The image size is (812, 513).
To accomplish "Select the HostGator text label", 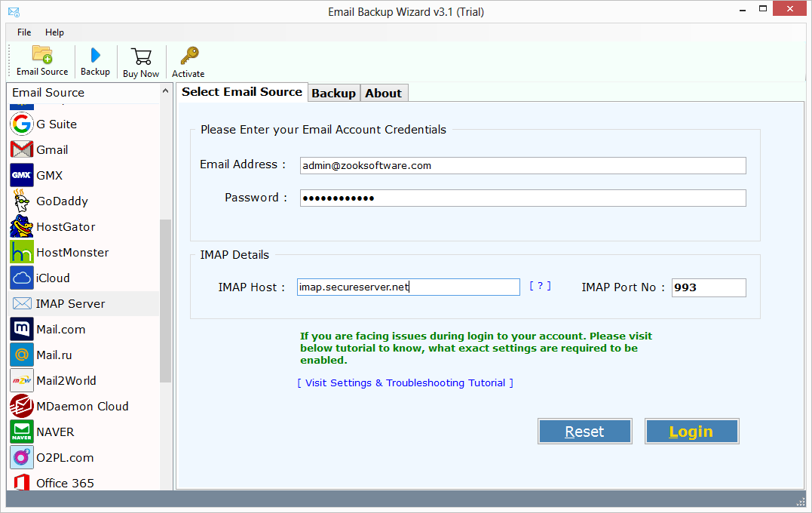I will click(66, 226).
